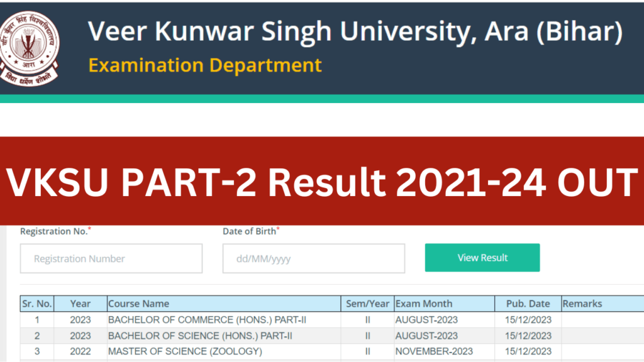
Task: Click 15/12/2023 date in Commerce row
Action: point(528,320)
